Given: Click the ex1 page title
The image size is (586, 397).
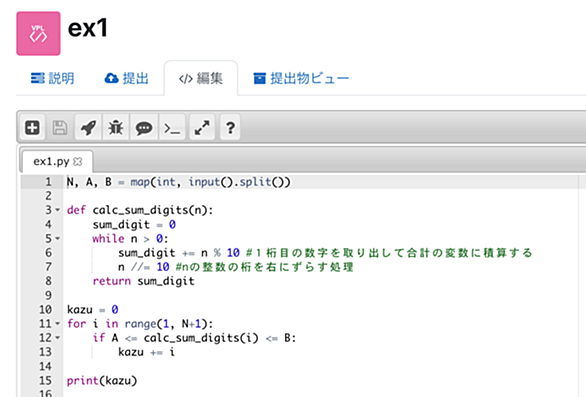Looking at the screenshot, I should pos(88,28).
